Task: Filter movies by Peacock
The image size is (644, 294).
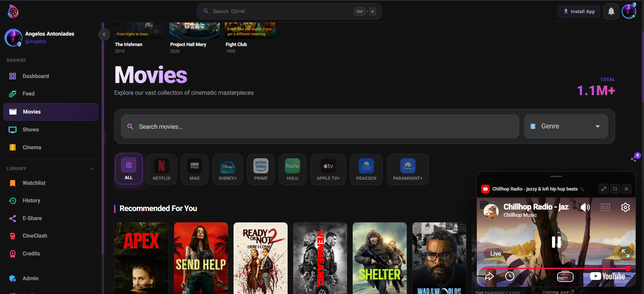Action: [366, 169]
